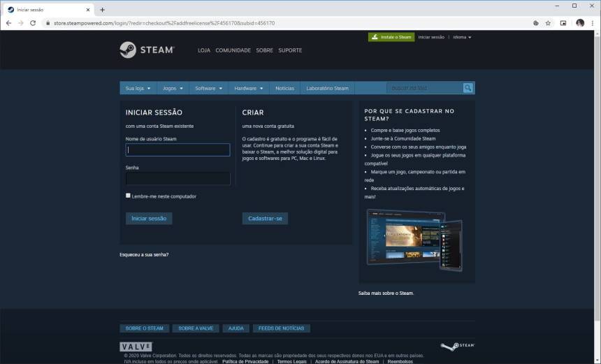Open the idioma language dropdown

(x=462, y=37)
